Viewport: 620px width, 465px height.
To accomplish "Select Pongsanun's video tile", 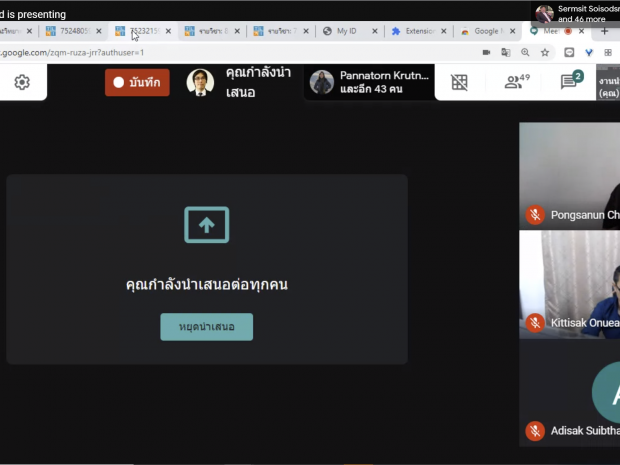I will coord(569,175).
